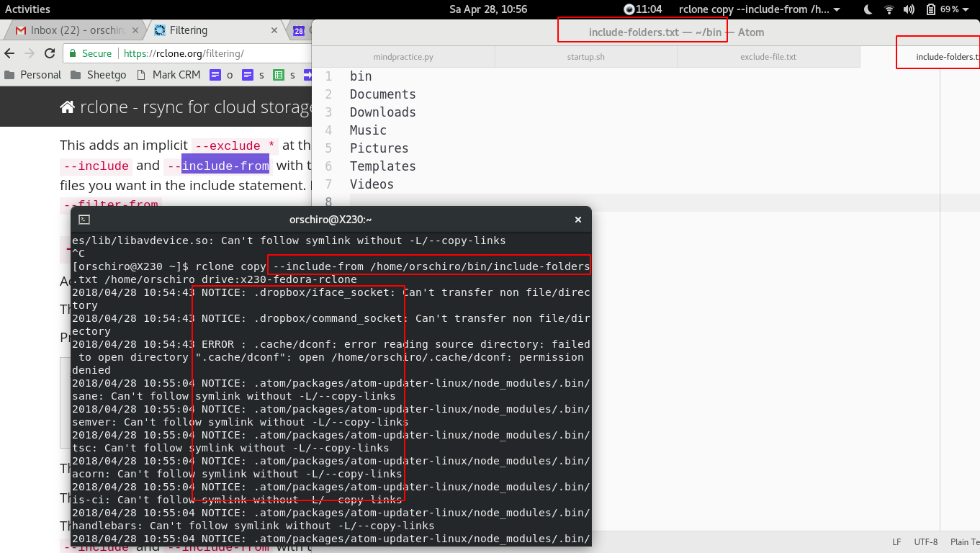
Task: Expand the battery system menu arrow
Action: 968,9
